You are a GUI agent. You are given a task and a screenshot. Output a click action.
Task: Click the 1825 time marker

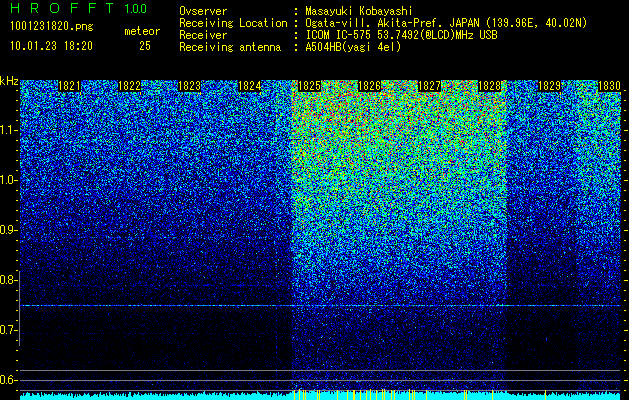pyautogui.click(x=310, y=86)
